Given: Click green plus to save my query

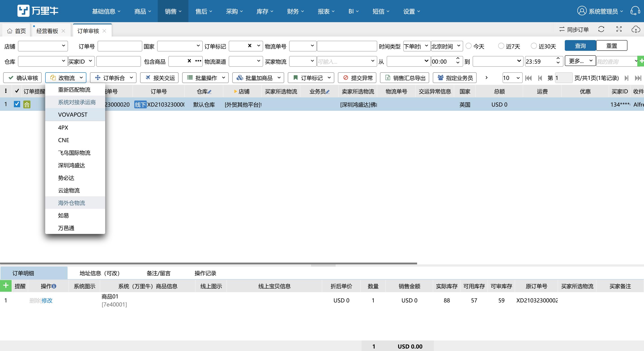Looking at the screenshot, I should (x=641, y=61).
